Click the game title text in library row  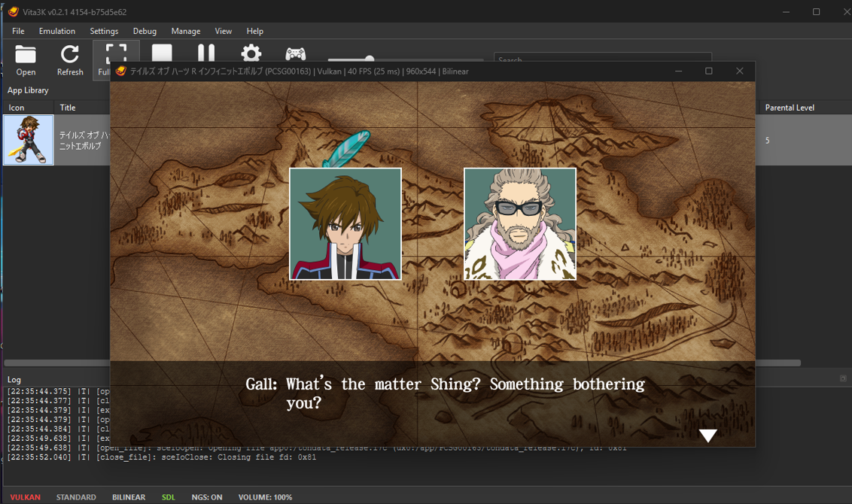(84, 140)
